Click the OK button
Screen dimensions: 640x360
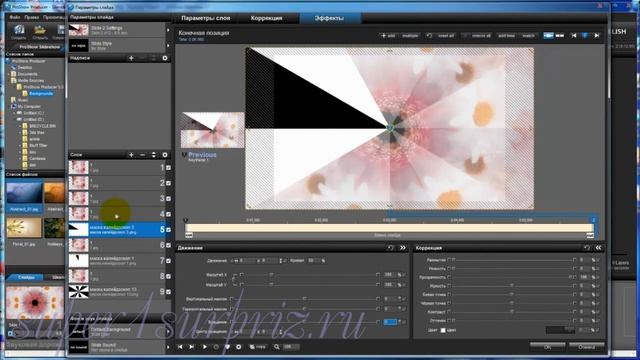coord(547,347)
